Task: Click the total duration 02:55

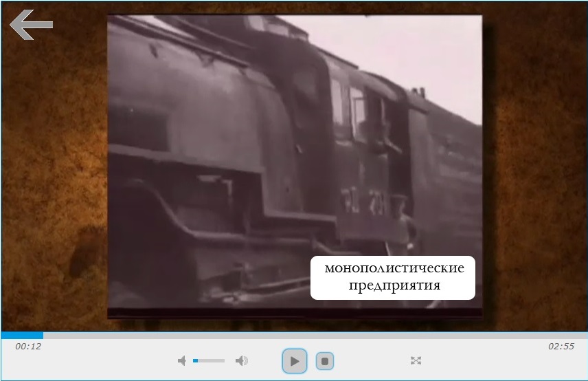Action: [561, 346]
